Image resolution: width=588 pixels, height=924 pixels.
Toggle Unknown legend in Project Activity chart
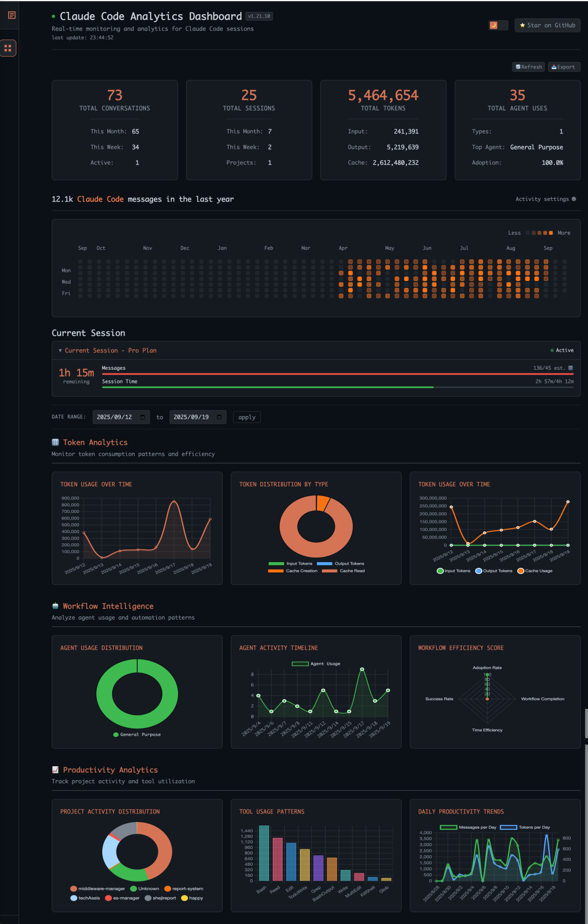point(145,889)
